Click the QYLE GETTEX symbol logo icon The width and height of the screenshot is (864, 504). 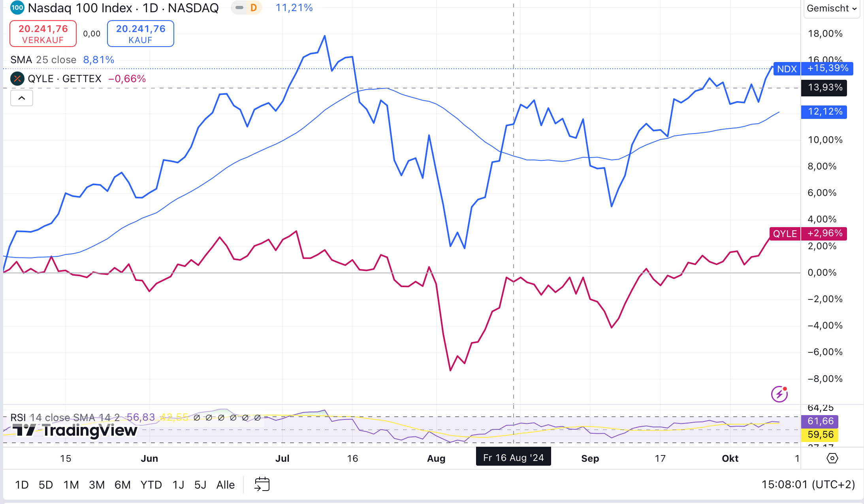tap(17, 79)
